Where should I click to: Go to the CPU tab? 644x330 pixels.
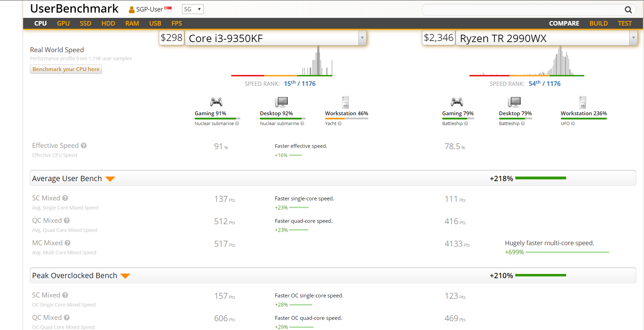[40, 23]
